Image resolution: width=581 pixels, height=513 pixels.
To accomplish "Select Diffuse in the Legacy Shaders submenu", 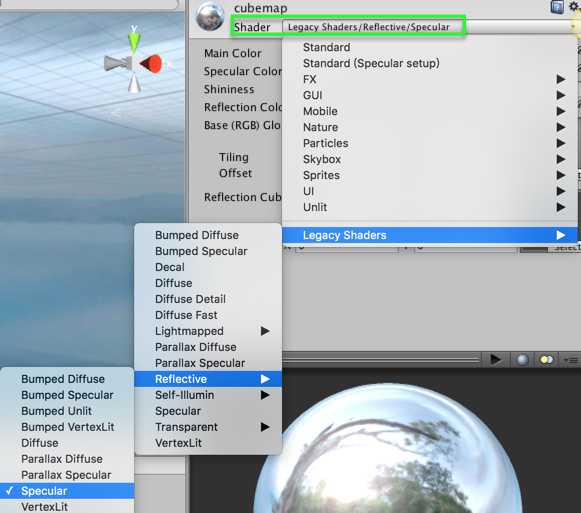I will pyautogui.click(x=208, y=283).
